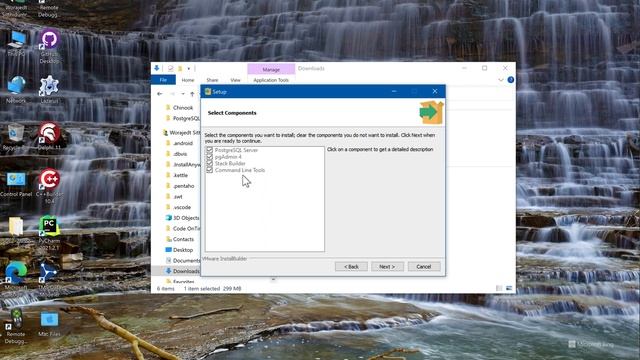Screen dimensions: 640x360
Task: Open the recent locations dropdown arrow
Action: [183, 94]
